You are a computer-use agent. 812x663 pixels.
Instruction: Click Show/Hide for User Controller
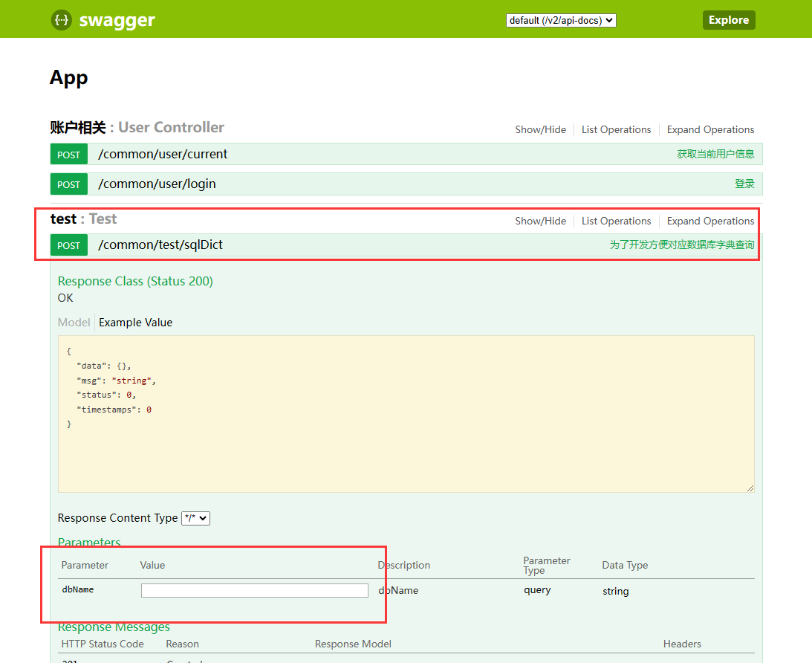pyautogui.click(x=540, y=129)
